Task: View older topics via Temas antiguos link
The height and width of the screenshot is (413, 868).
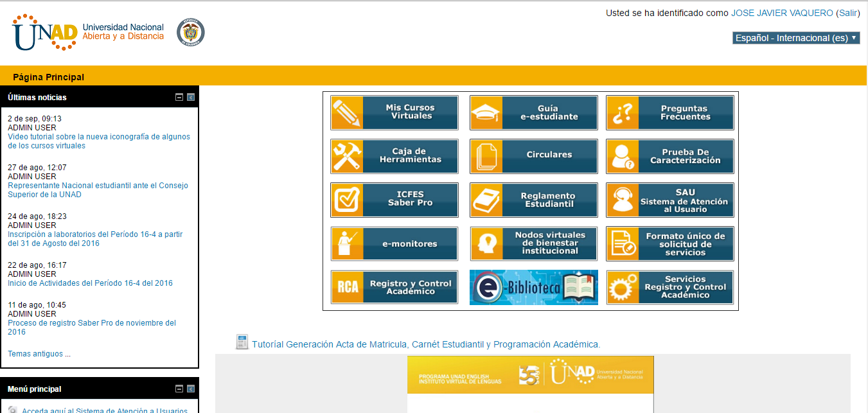Action: pos(39,354)
